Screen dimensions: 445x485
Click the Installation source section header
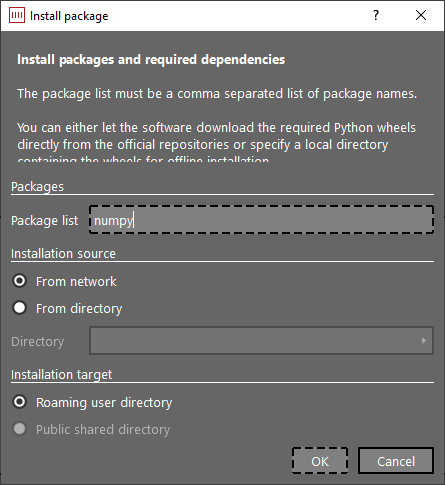pos(63,254)
